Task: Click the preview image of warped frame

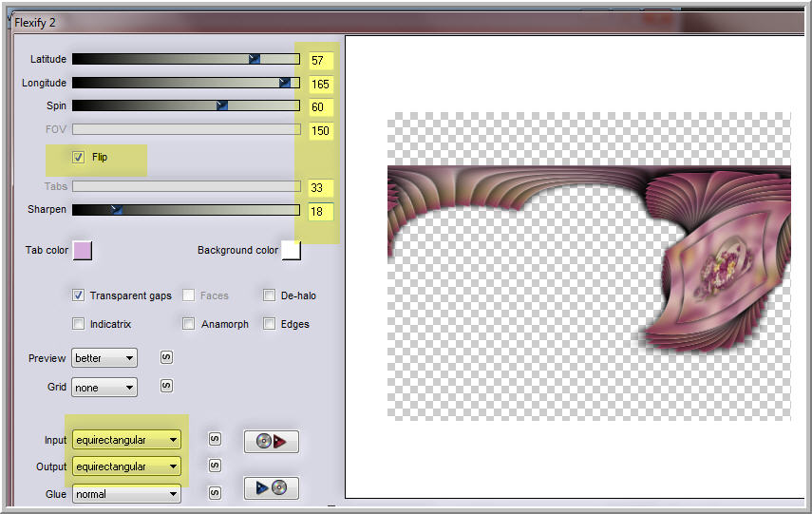Action: [589, 266]
